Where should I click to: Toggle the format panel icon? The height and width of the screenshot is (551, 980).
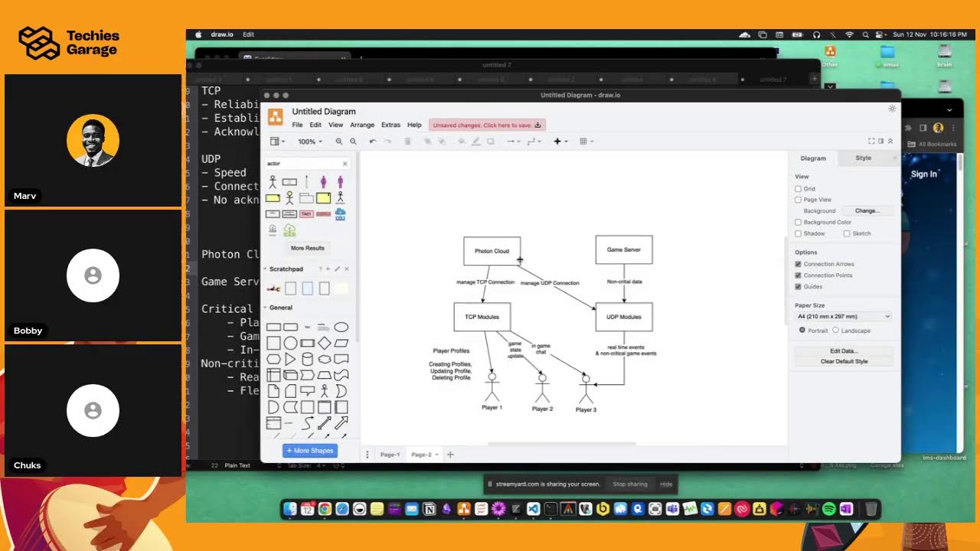(880, 142)
